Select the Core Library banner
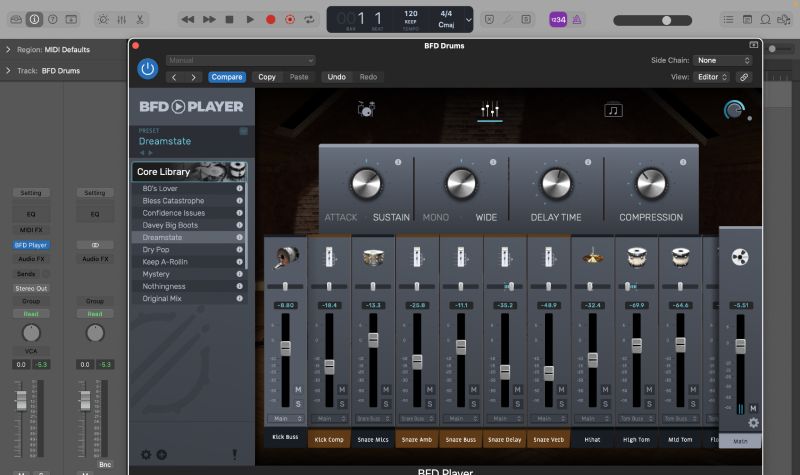The height and width of the screenshot is (475, 800). [189, 172]
